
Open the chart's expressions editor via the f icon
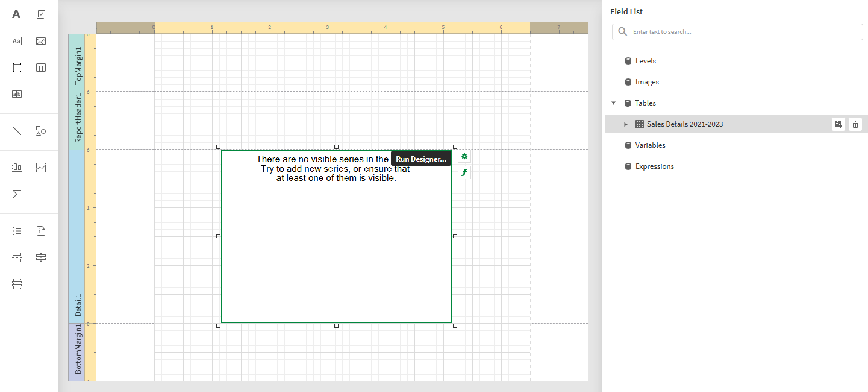click(464, 172)
